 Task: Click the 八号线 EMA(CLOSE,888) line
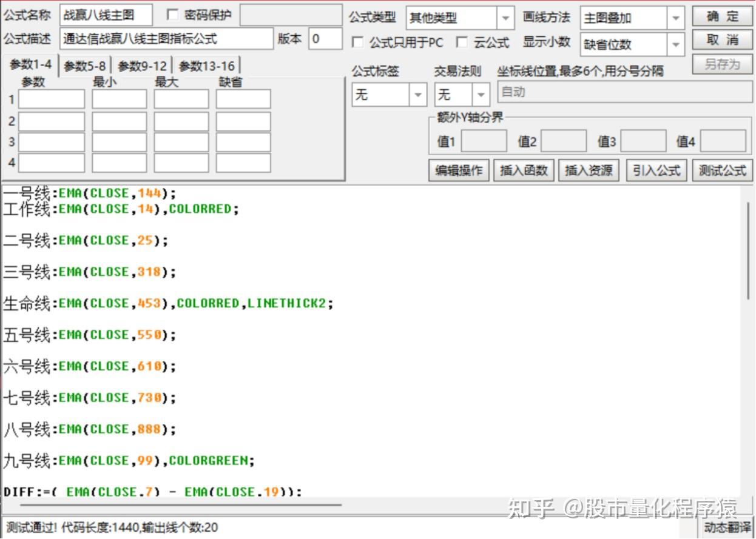90,430
